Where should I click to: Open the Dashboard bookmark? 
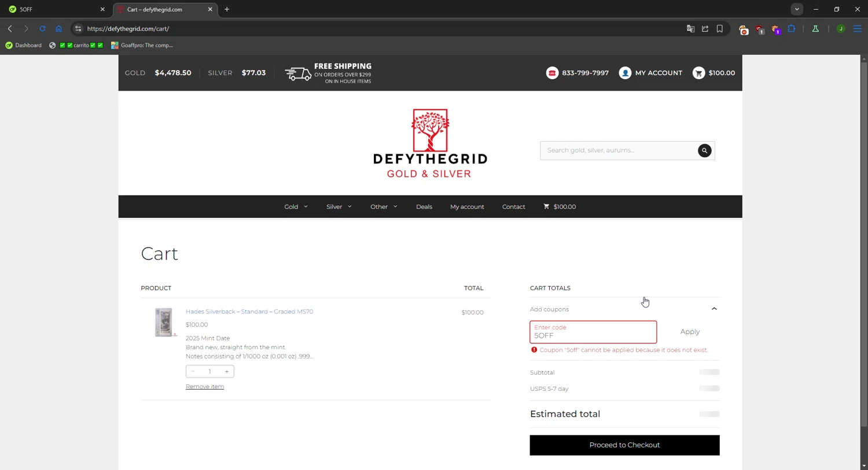point(24,45)
